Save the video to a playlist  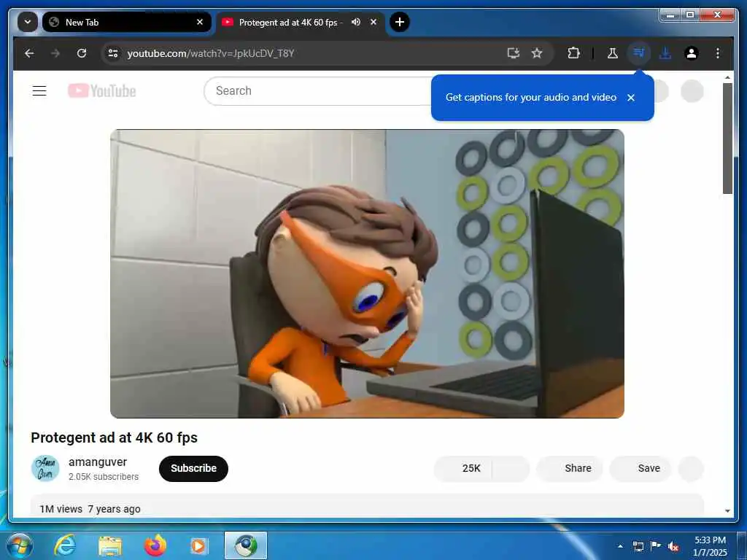[640, 469]
